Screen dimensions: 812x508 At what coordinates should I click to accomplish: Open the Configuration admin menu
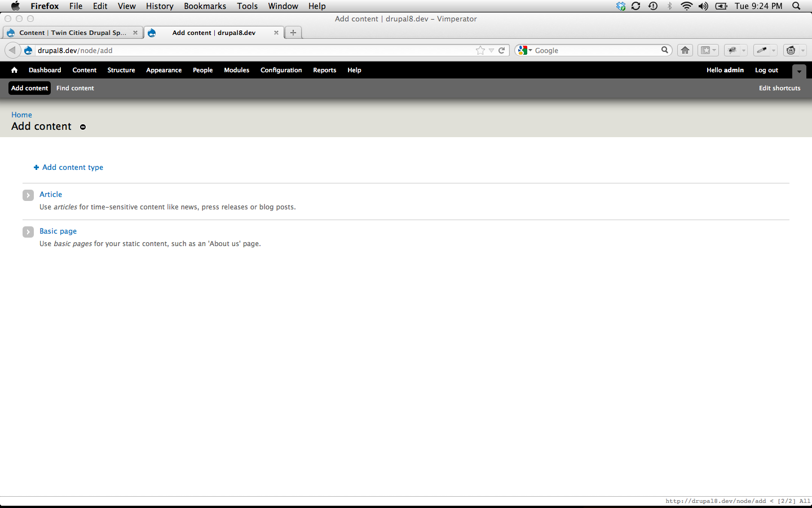(x=281, y=70)
